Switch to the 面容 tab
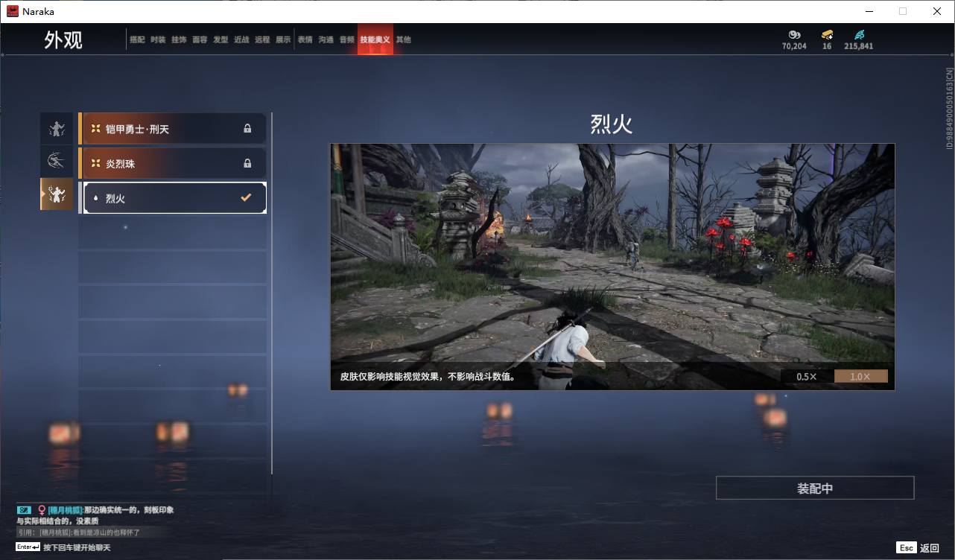 pyautogui.click(x=200, y=39)
